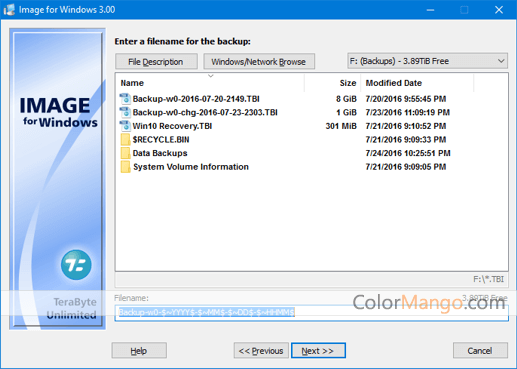Open the Data Backups folder icon
This screenshot has width=517, height=369.
[125, 153]
